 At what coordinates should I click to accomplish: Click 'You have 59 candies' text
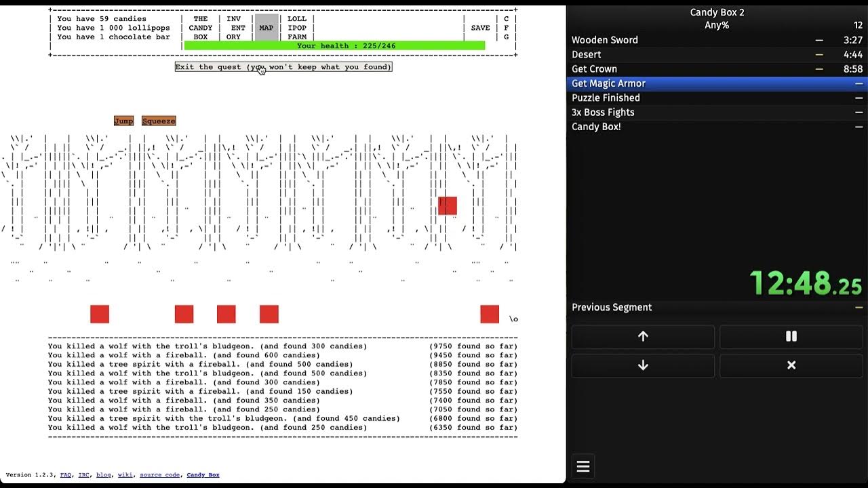tap(102, 19)
